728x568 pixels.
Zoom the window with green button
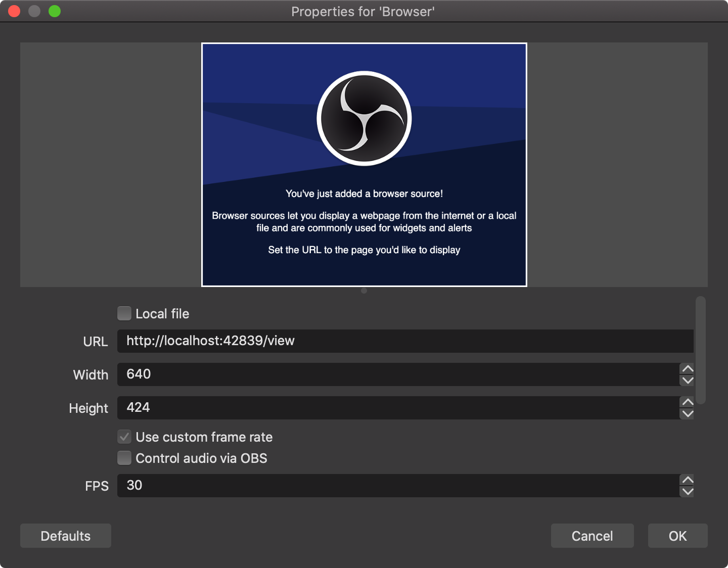point(55,11)
